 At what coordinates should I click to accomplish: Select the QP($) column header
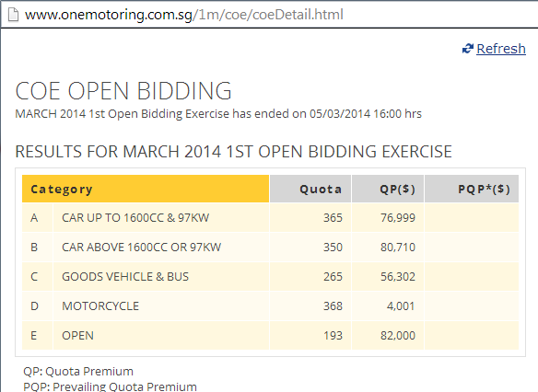pyautogui.click(x=388, y=189)
